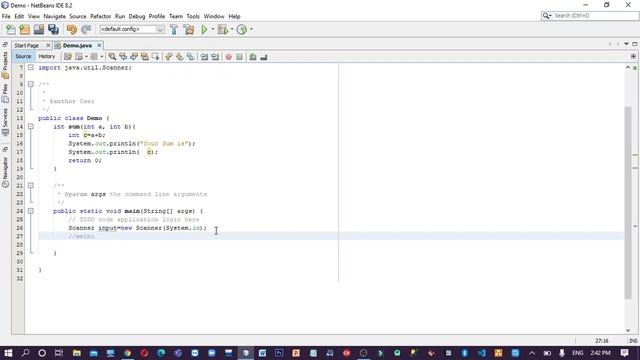Viewport: 640px width, 360px height.
Task: Click the Find Selection magnifier icon
Action: tap(112, 57)
